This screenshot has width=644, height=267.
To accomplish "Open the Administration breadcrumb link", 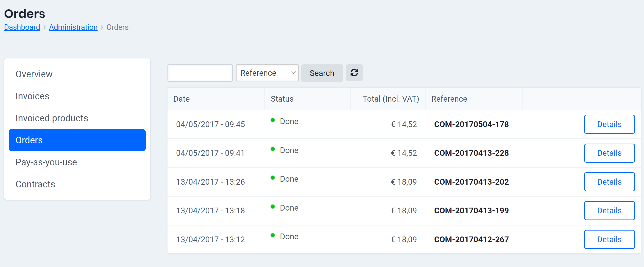I will click(x=73, y=27).
